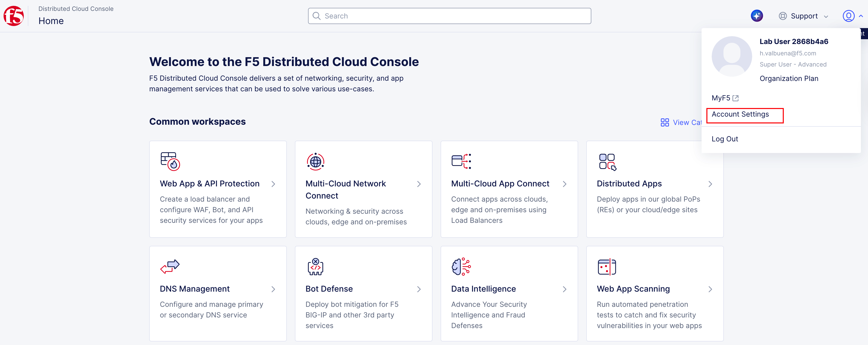Click the large user avatar in profile menu
The height and width of the screenshot is (345, 868).
tap(731, 56)
